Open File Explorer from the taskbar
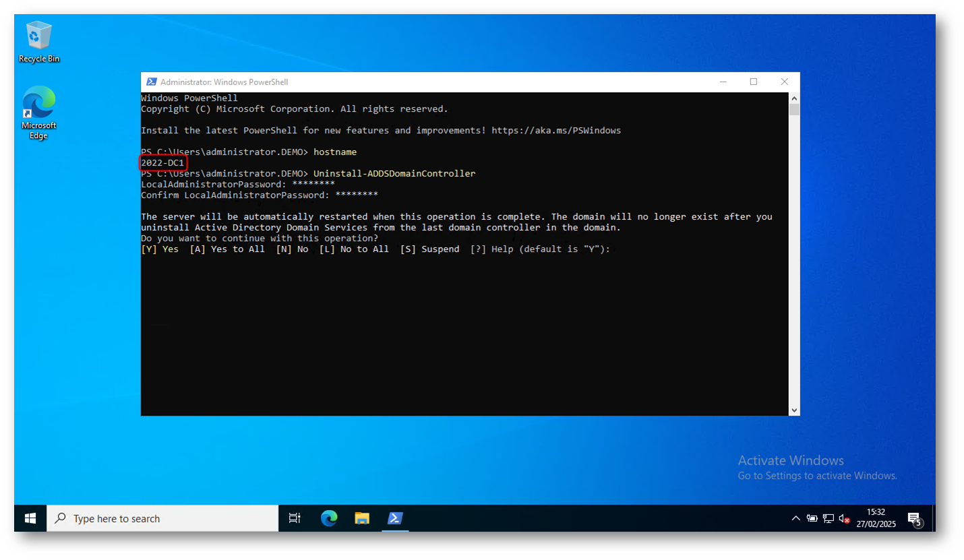Image resolution: width=964 pixels, height=560 pixels. pos(362,518)
